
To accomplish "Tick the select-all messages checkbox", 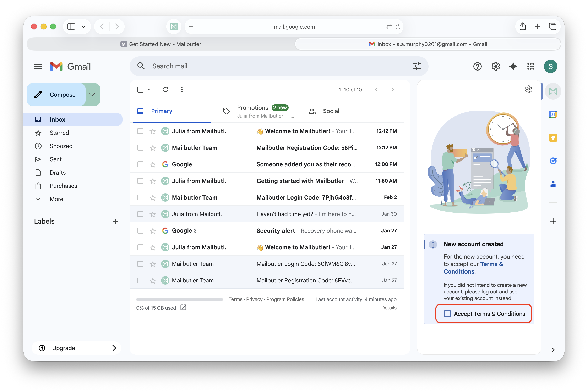I will coord(140,90).
